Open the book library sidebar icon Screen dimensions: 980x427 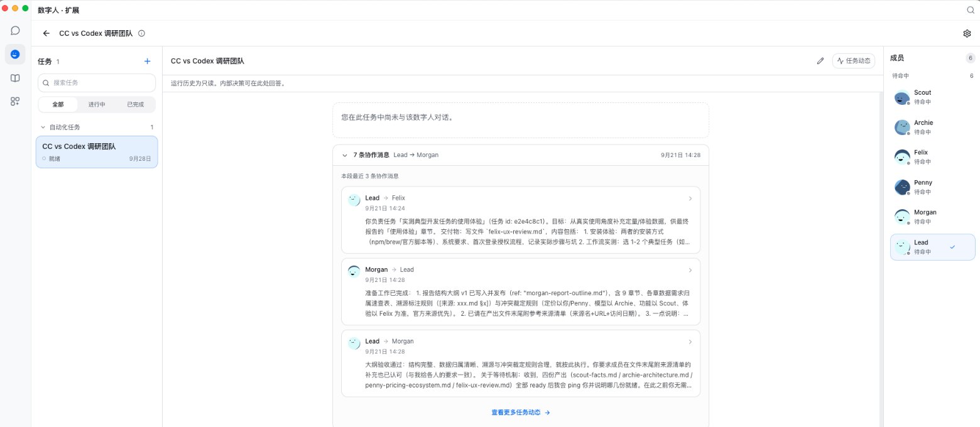click(x=15, y=78)
